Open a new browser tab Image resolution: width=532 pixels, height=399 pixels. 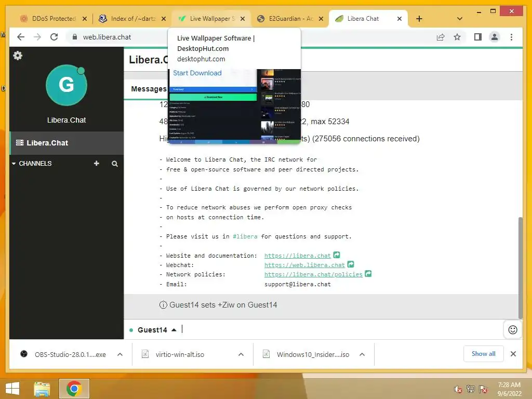(419, 19)
